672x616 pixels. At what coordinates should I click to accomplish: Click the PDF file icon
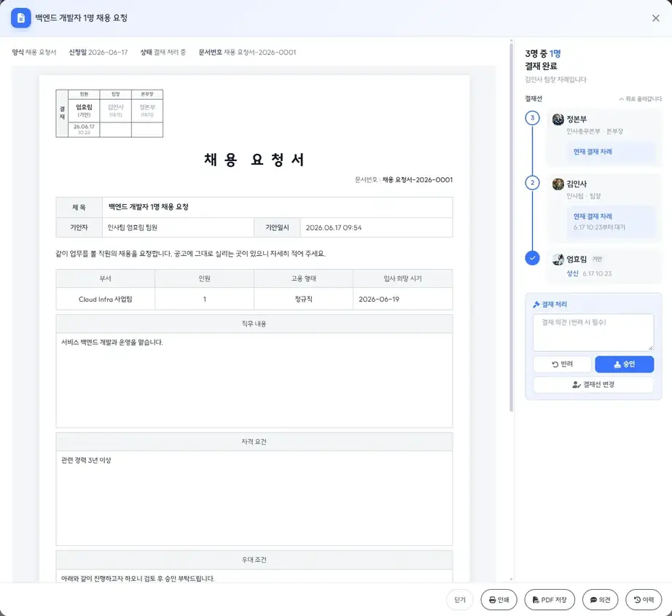536,600
